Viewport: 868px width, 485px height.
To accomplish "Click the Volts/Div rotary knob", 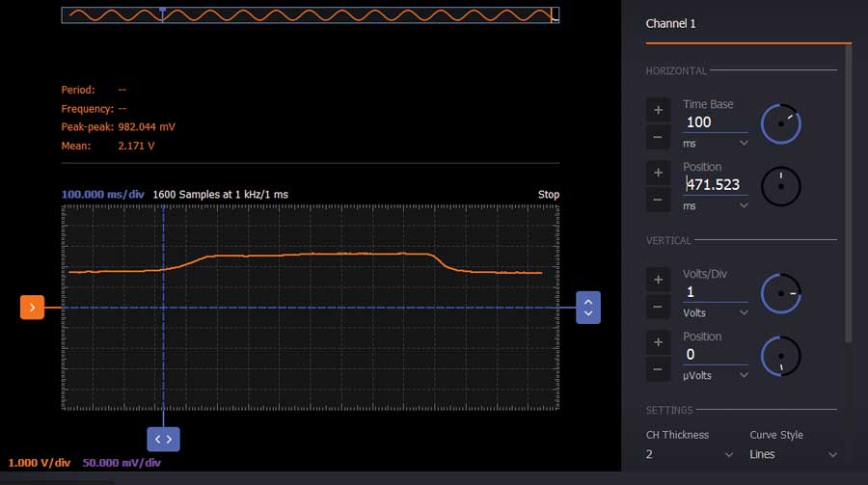I will coord(781,293).
